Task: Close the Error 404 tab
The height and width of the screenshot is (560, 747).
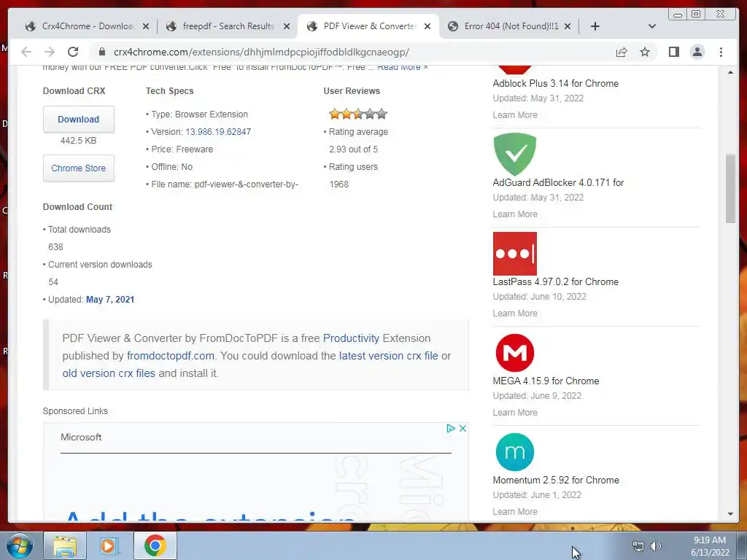Action: (x=568, y=26)
